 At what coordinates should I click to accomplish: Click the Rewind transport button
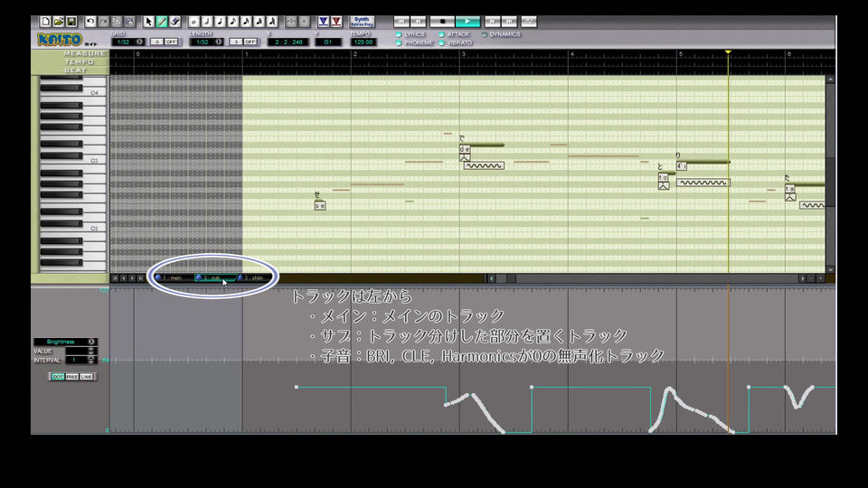click(419, 22)
